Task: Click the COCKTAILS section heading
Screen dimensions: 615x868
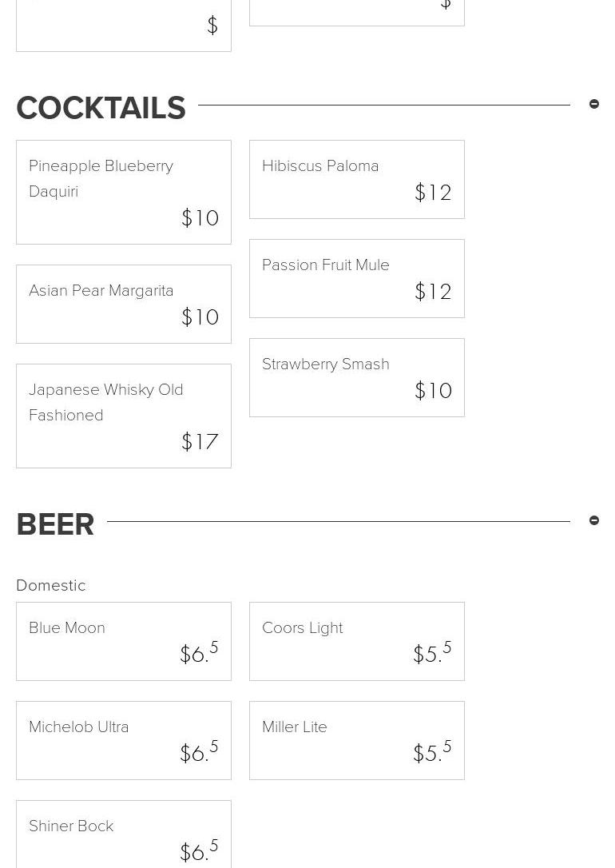Action: tap(101, 108)
